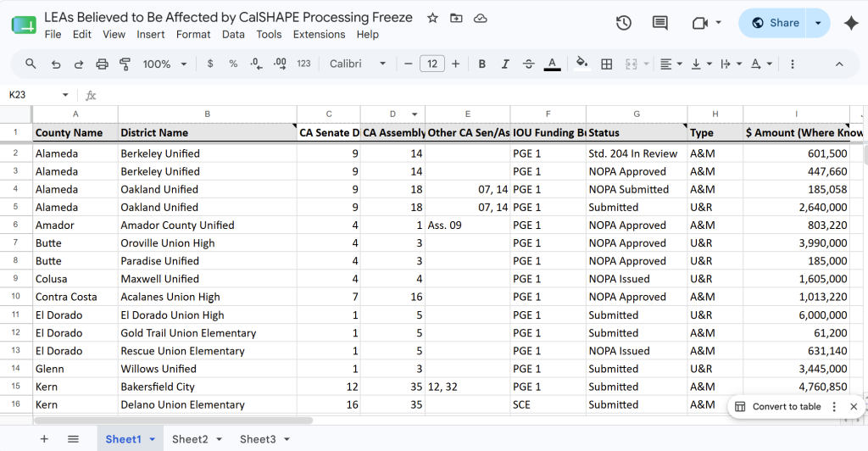Increase decimal places
Screen dimensions: 868x451
click(x=280, y=64)
